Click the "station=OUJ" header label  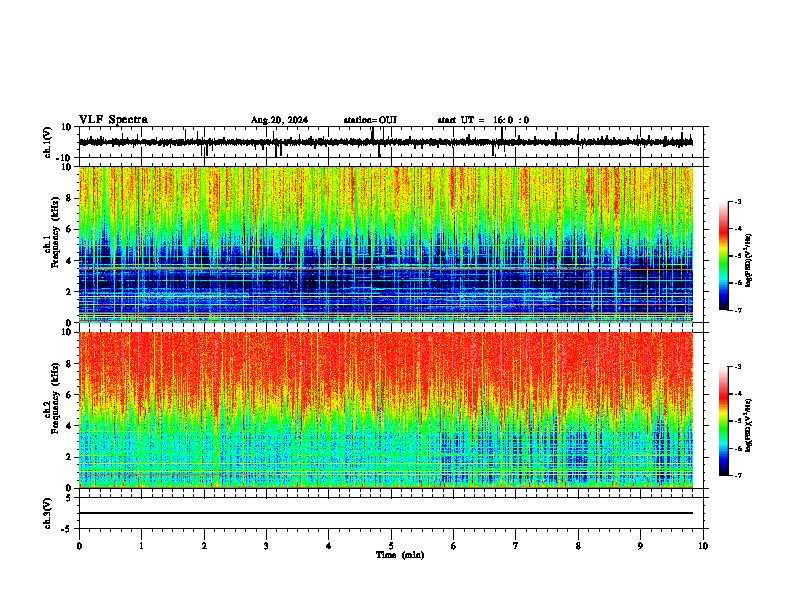pos(370,120)
